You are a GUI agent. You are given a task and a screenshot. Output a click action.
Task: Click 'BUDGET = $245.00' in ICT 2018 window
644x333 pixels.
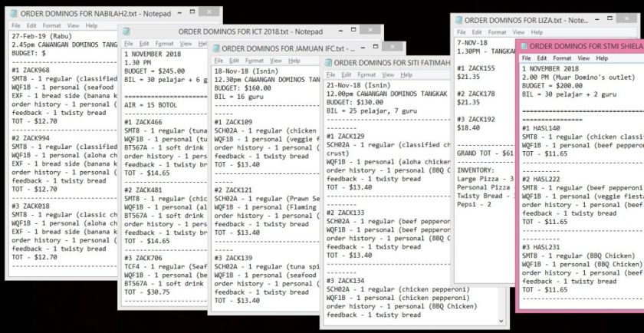[x=154, y=71]
